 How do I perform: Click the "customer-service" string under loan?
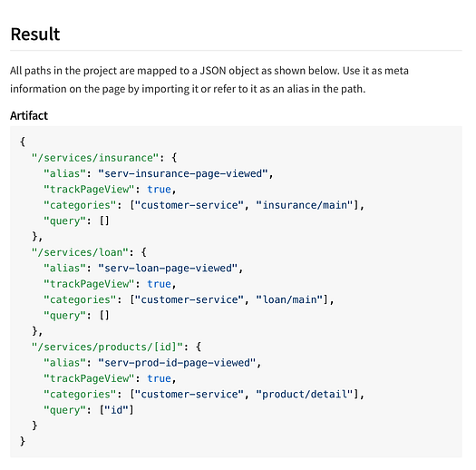pyautogui.click(x=189, y=299)
